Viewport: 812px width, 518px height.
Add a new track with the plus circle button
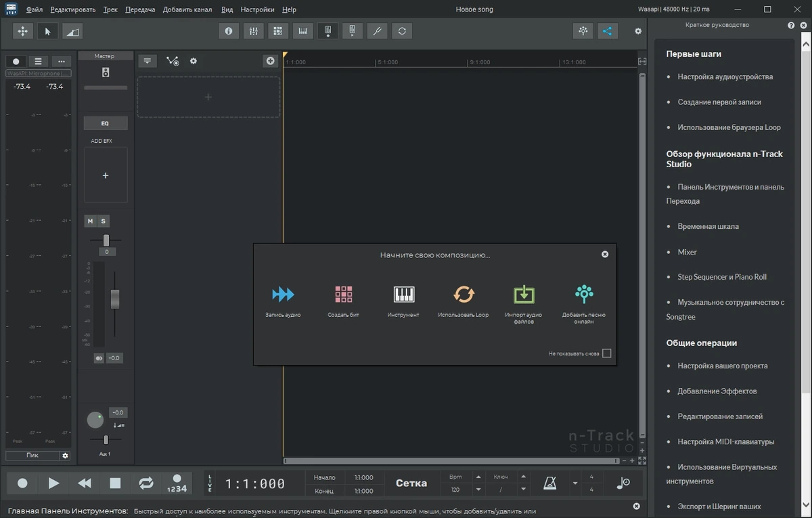[x=271, y=61]
